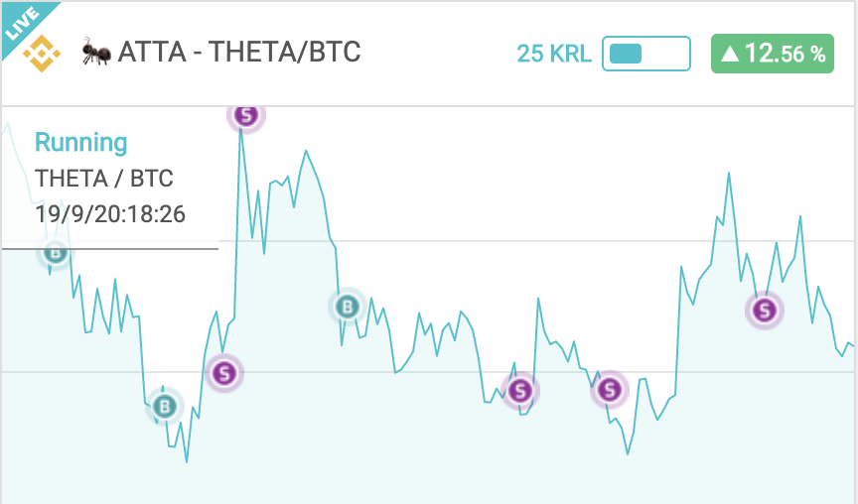Click the 25 KRL progress bar
Viewport: 858px width, 504px height.
[x=646, y=54]
